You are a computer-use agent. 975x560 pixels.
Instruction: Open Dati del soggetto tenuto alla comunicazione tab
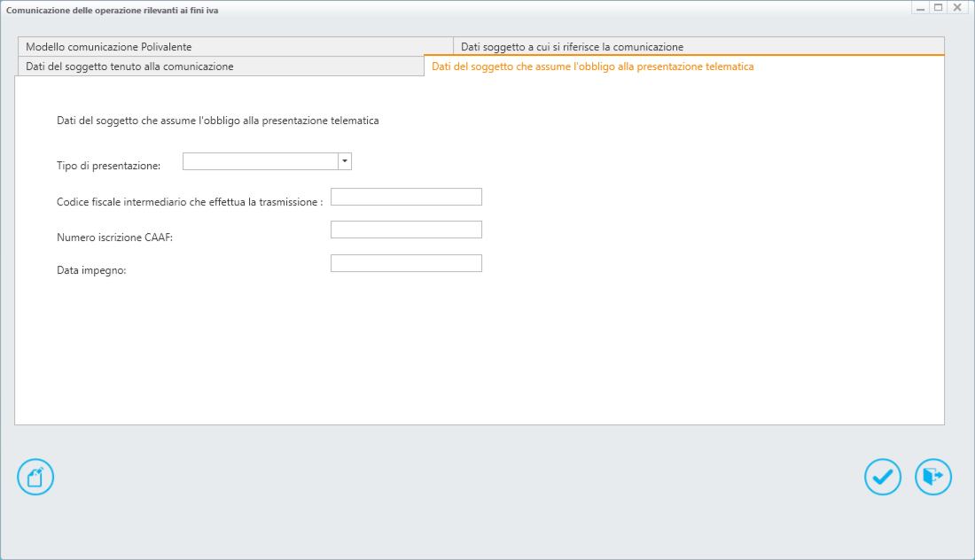point(221,66)
